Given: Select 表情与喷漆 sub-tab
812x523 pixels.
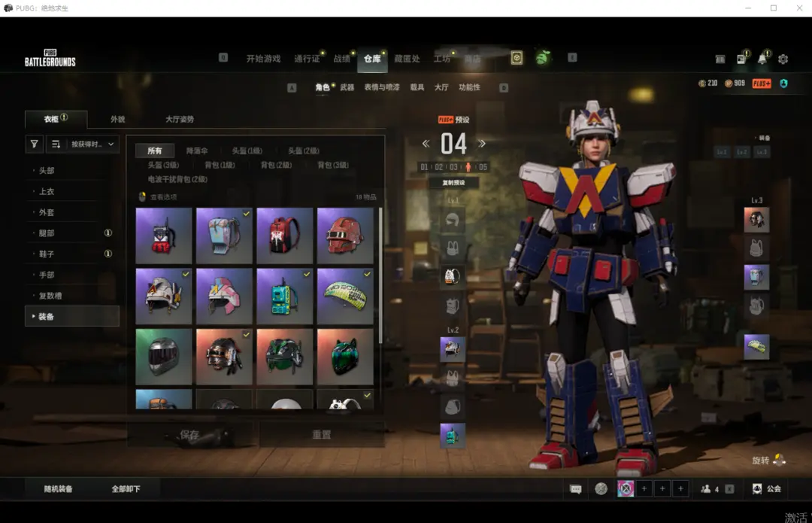Looking at the screenshot, I should (x=382, y=87).
